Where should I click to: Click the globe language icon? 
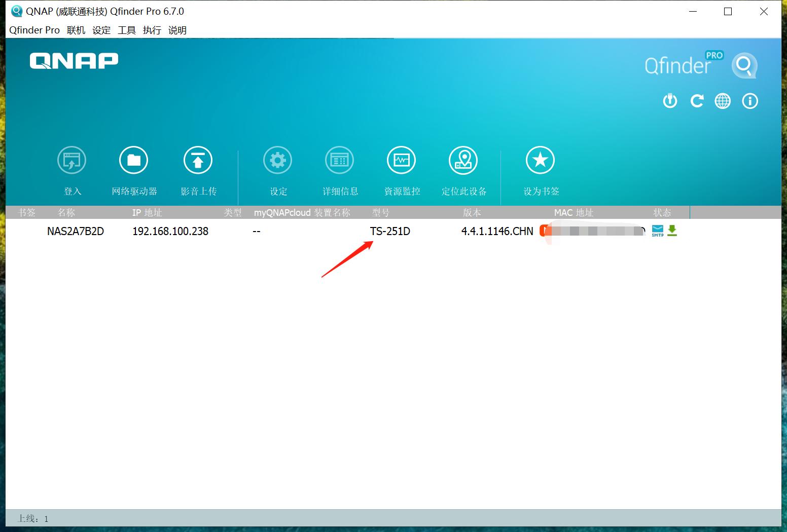[723, 101]
